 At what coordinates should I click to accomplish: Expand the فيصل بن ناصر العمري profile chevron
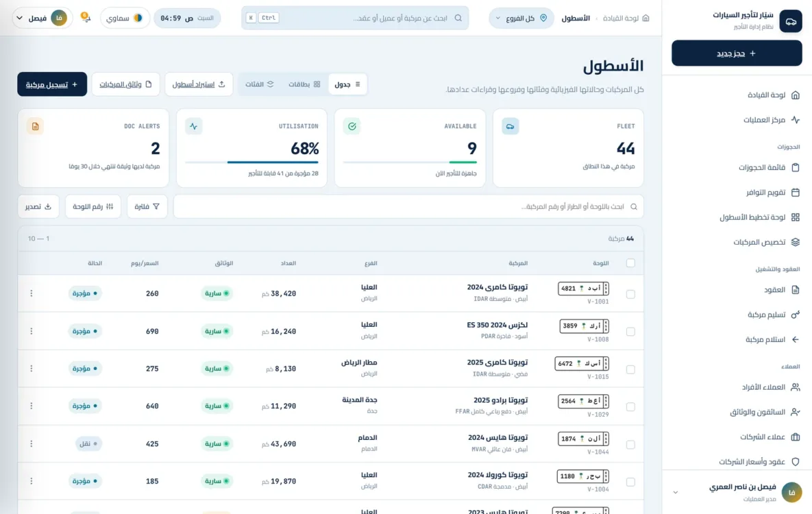click(x=675, y=492)
